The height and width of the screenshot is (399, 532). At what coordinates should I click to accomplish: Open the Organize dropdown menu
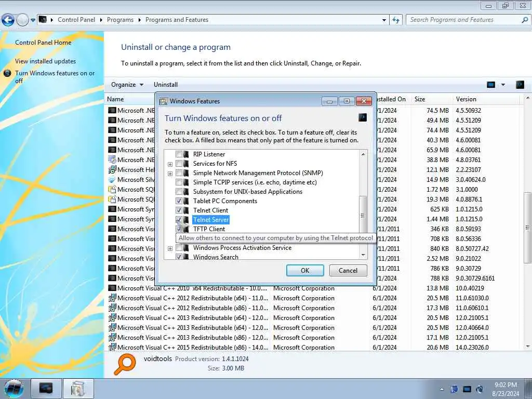click(x=127, y=85)
